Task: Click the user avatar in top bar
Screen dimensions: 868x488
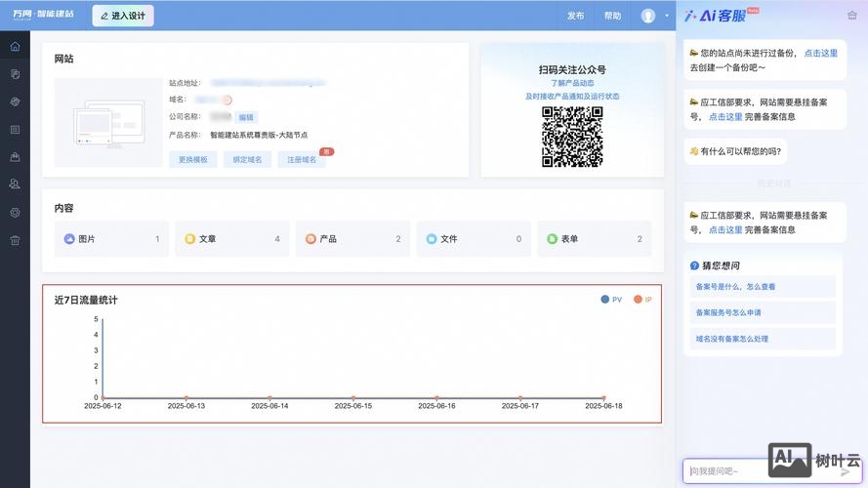Action: pos(648,16)
